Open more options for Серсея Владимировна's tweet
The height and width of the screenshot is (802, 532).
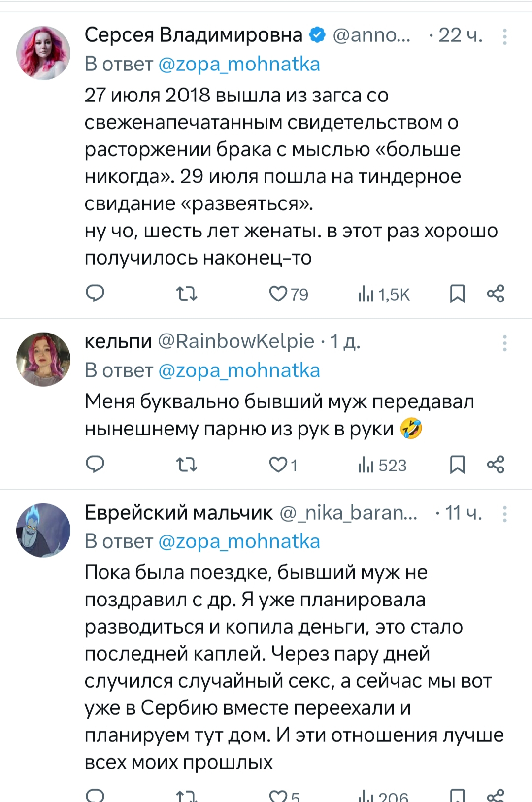tap(504, 37)
